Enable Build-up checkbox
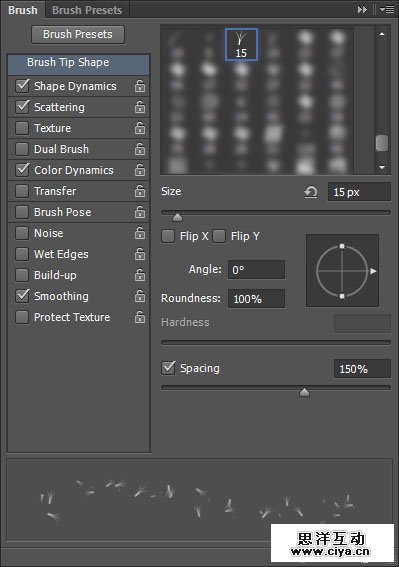 (x=22, y=275)
